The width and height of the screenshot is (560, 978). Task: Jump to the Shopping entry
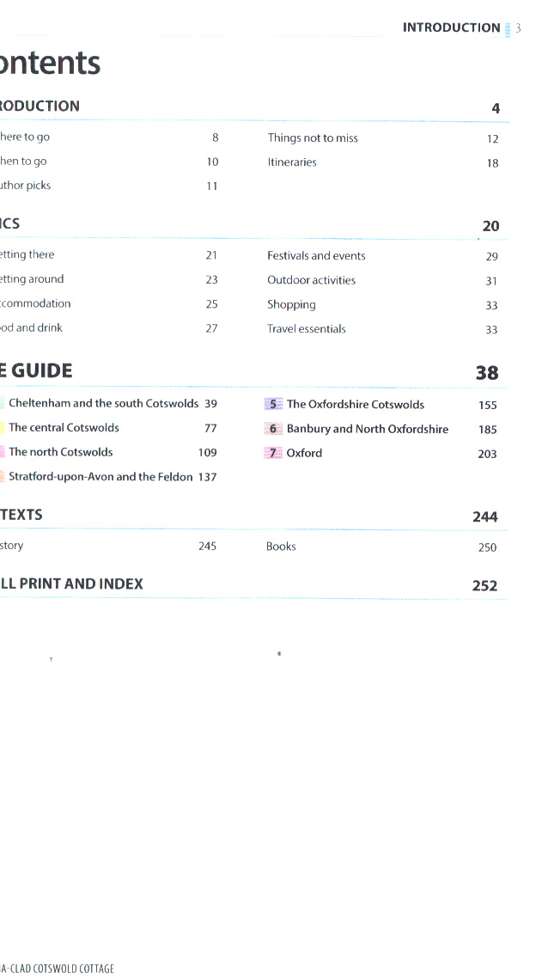point(291,305)
